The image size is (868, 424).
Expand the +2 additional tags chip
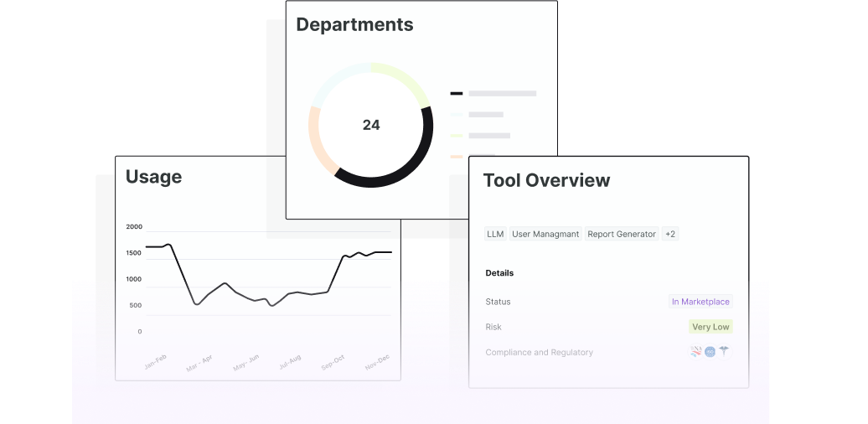coord(670,235)
